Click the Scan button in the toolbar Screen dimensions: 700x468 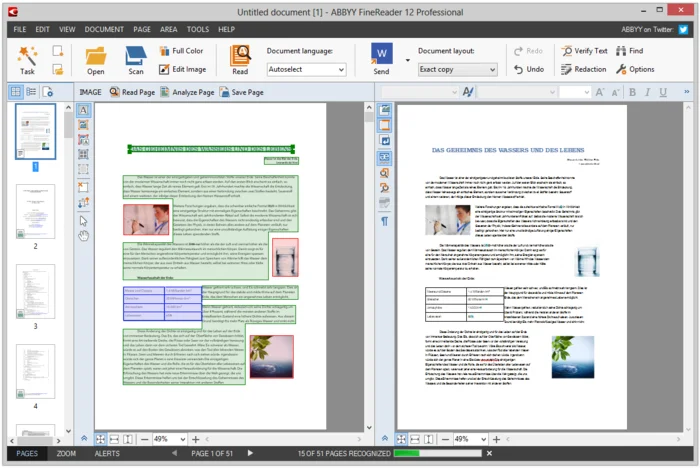135,58
